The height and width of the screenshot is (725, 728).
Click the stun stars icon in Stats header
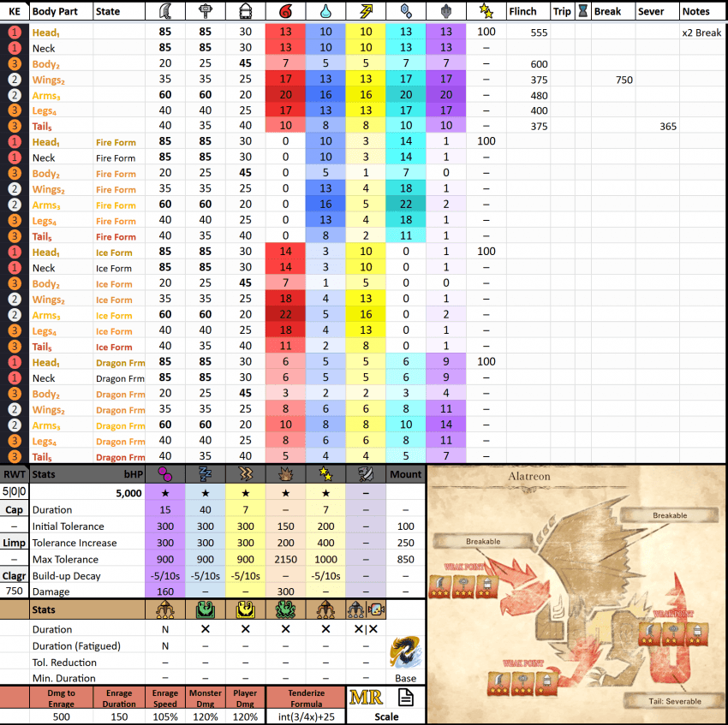pos(325,474)
